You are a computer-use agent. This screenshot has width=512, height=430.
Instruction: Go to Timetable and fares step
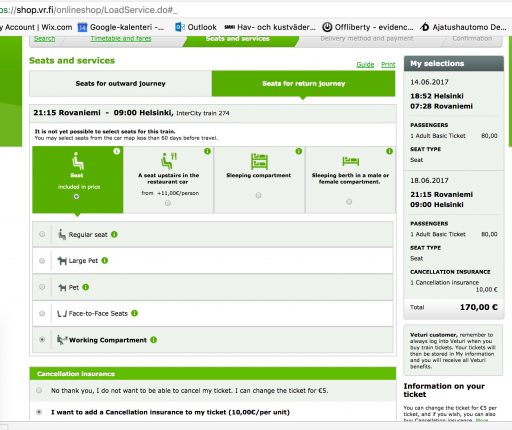pyautogui.click(x=121, y=39)
